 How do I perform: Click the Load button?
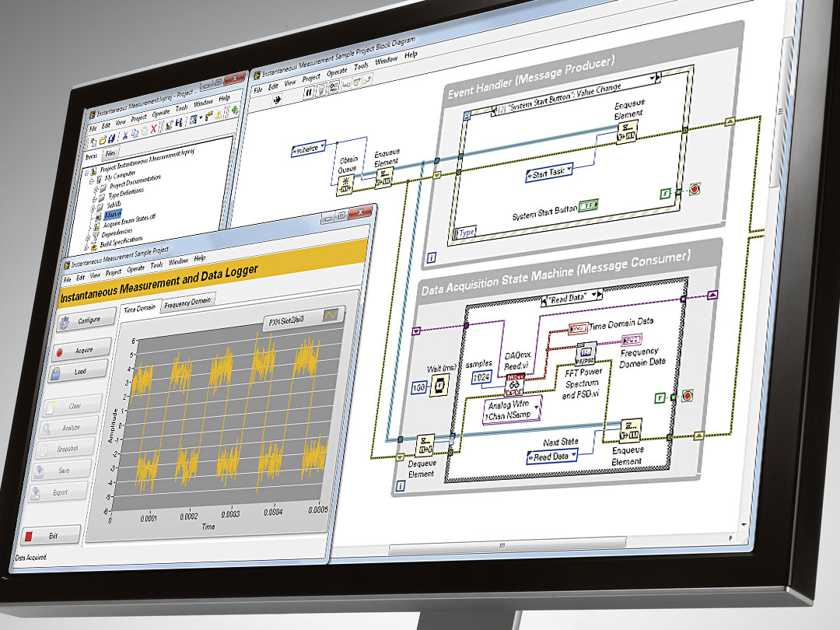click(x=78, y=373)
